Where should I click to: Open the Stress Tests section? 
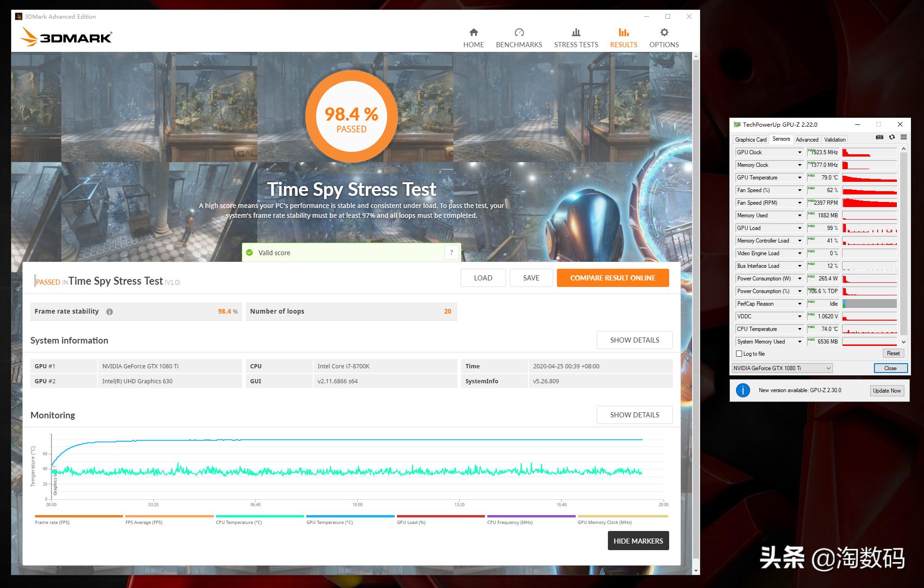click(x=576, y=38)
